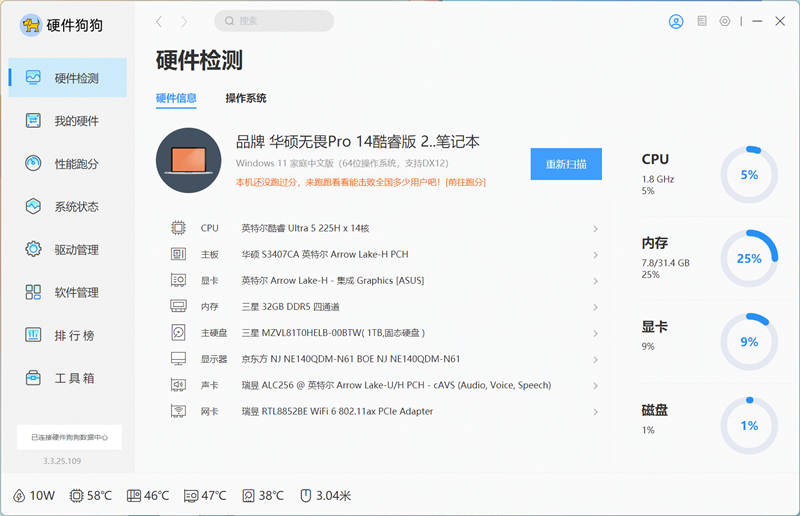800x516 pixels.
Task: Open 驱动管理 gear icon
Action: point(33,249)
